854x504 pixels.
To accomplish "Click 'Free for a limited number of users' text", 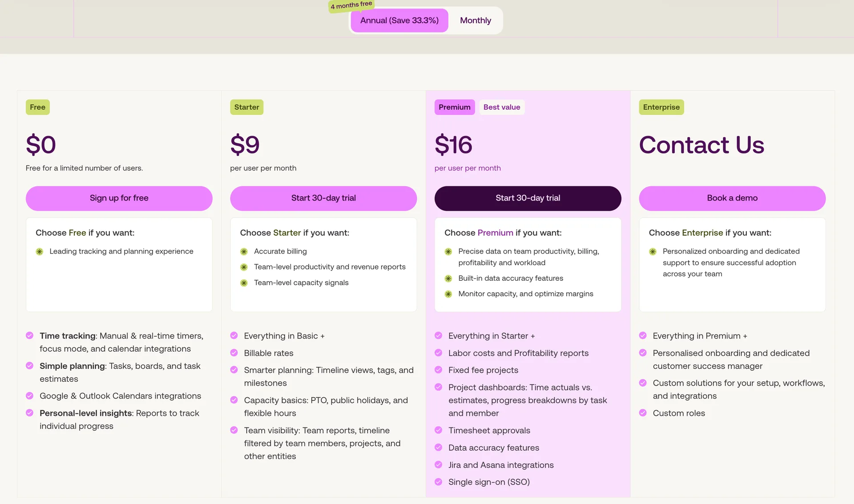I will [x=85, y=168].
